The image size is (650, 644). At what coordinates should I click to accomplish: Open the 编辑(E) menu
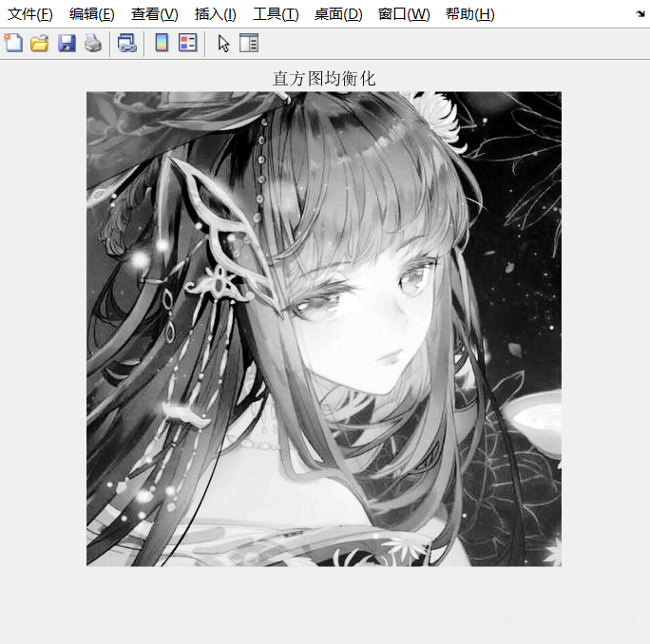(x=91, y=14)
